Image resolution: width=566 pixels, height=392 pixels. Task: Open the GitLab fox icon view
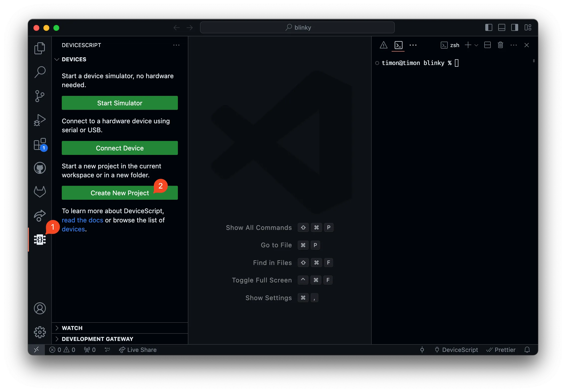(40, 192)
